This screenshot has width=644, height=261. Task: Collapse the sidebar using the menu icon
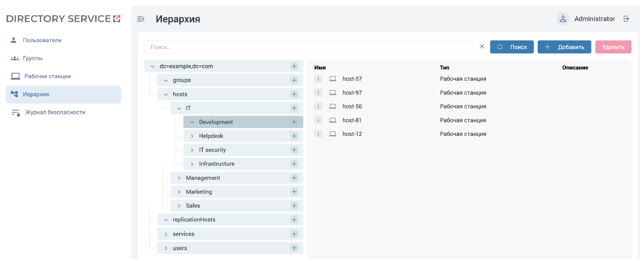141,19
